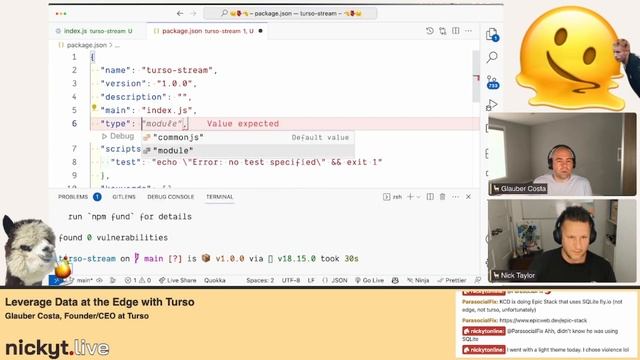Open the Problems panel tab
The image size is (640, 360).
tap(73, 197)
